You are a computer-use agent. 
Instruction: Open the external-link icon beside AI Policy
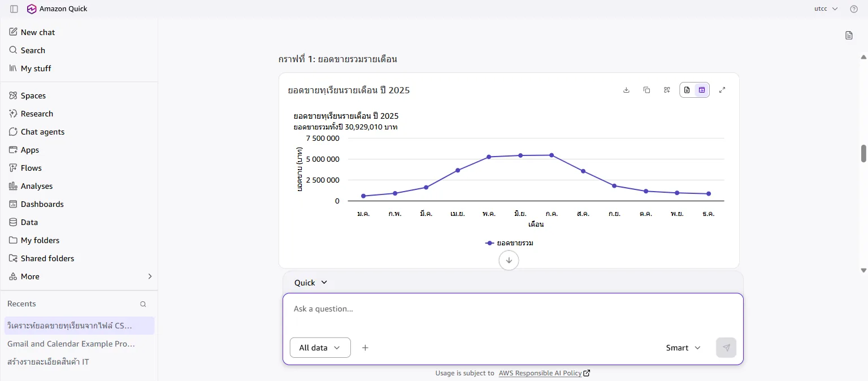[x=587, y=373]
